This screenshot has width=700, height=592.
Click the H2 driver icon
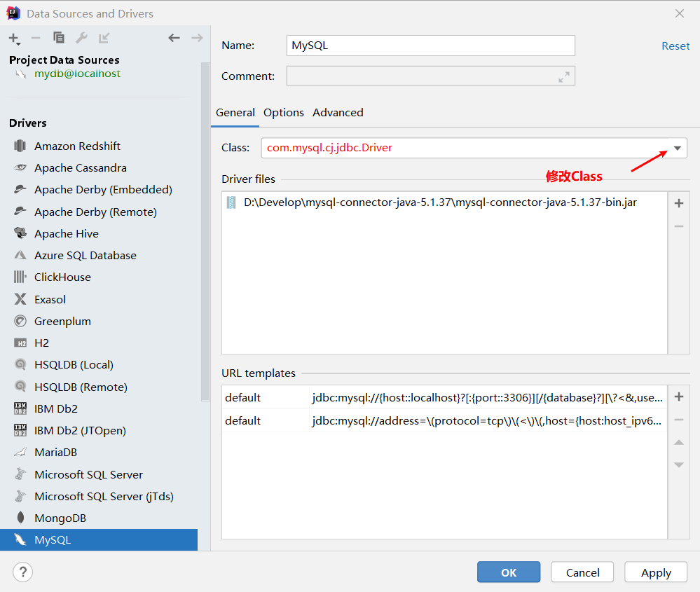(x=20, y=343)
